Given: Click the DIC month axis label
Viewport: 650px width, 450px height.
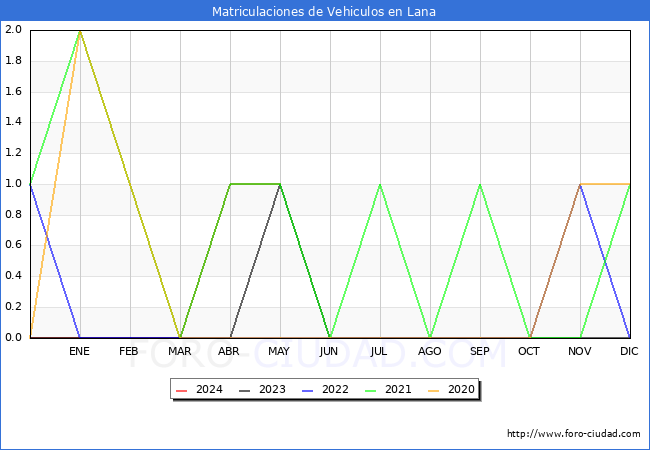Looking at the screenshot, I should (x=629, y=351).
